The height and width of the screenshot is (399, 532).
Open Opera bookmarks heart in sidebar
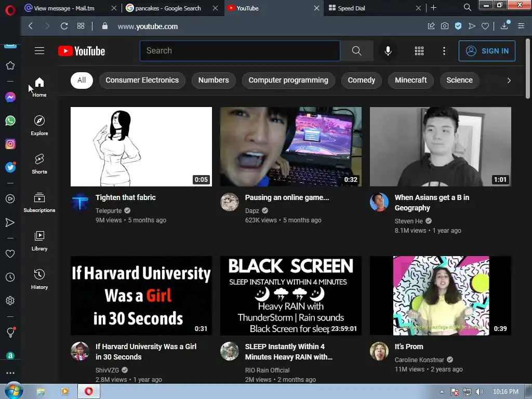coord(10,254)
